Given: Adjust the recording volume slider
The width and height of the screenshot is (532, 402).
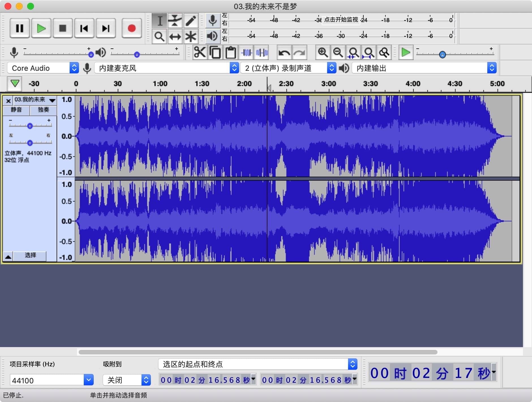Looking at the screenshot, I should click(x=91, y=54).
